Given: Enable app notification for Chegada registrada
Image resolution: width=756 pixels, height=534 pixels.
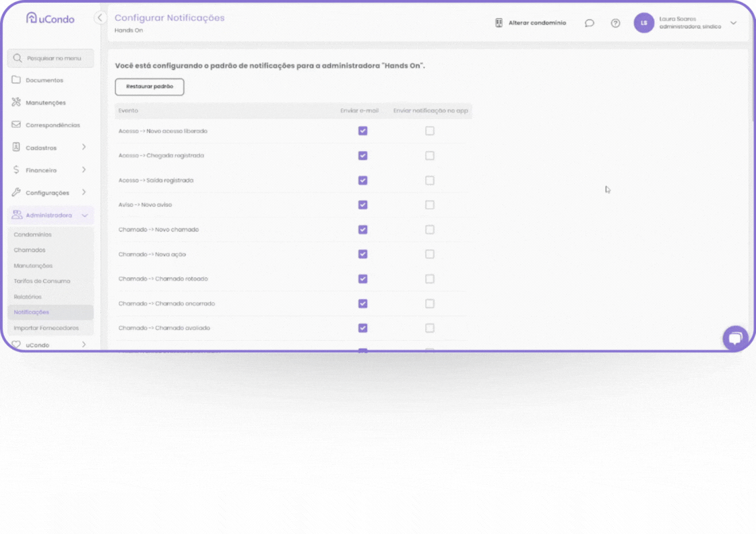Looking at the screenshot, I should click(429, 156).
